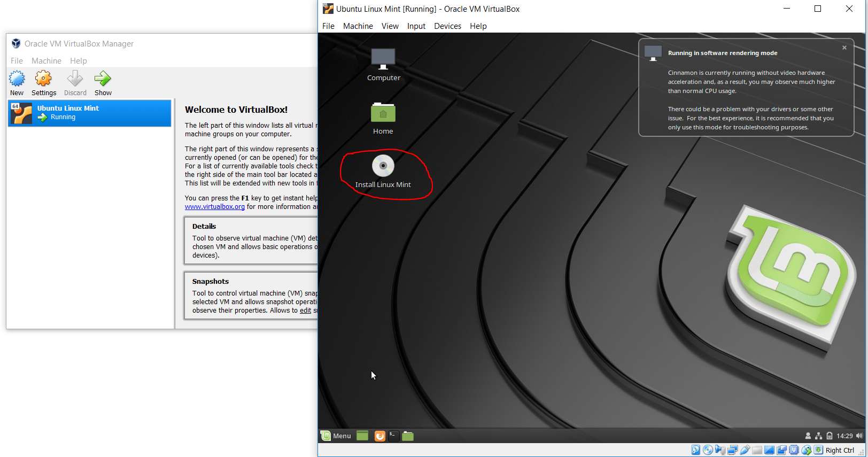Click the New machine icon in VirtualBox Manager

(x=17, y=79)
